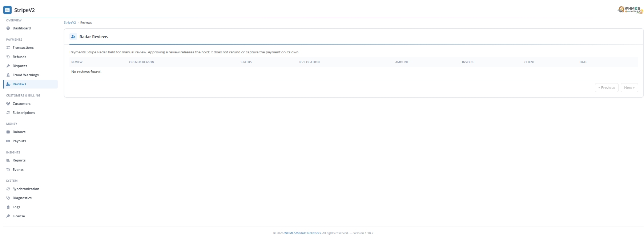Click the DATE column header
644x238 pixels.
tap(583, 62)
